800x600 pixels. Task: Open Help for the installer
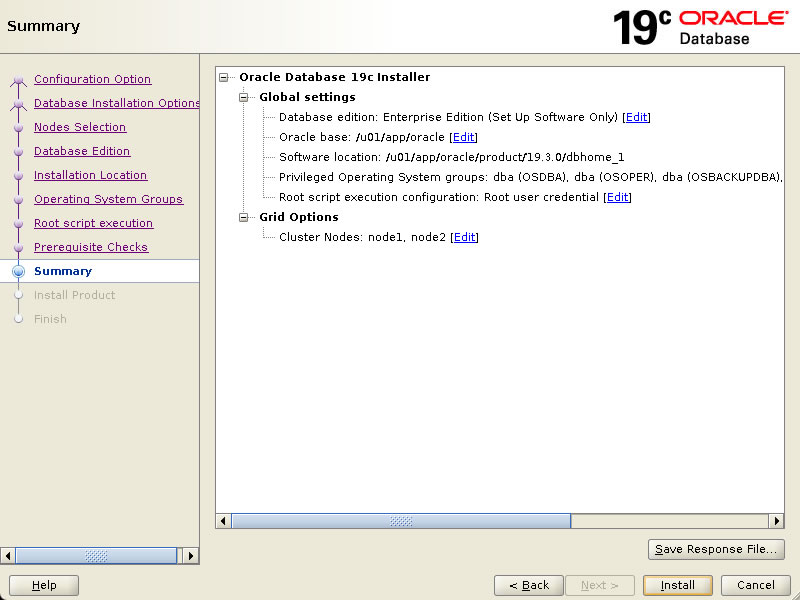(44, 585)
